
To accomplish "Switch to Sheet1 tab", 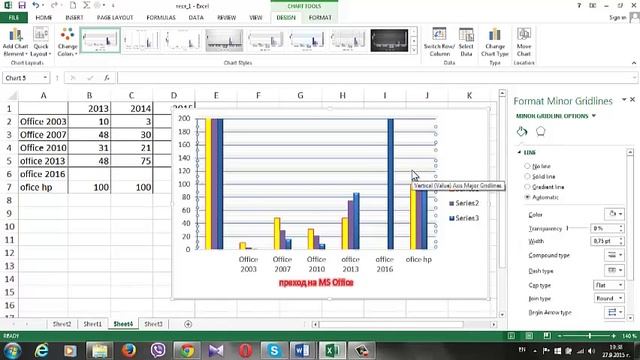I will (93, 324).
